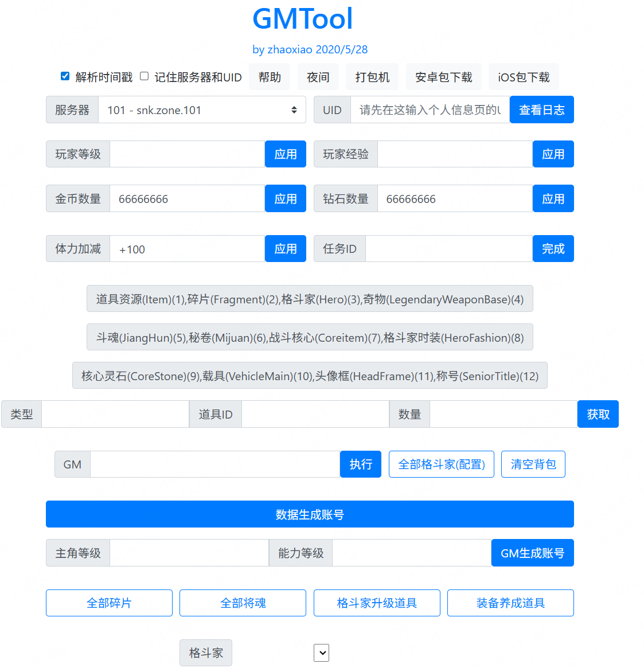Open the 格斗家 fighter selection dropdown
The width and height of the screenshot is (644, 668).
(321, 653)
